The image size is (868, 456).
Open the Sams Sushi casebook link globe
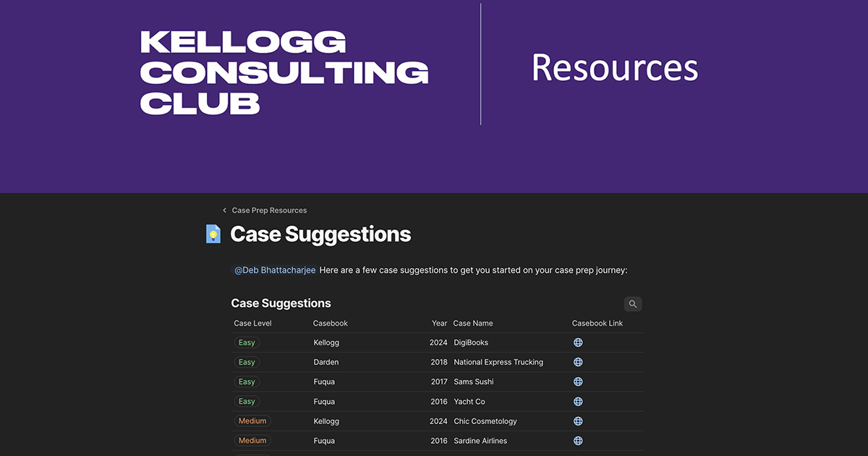578,381
